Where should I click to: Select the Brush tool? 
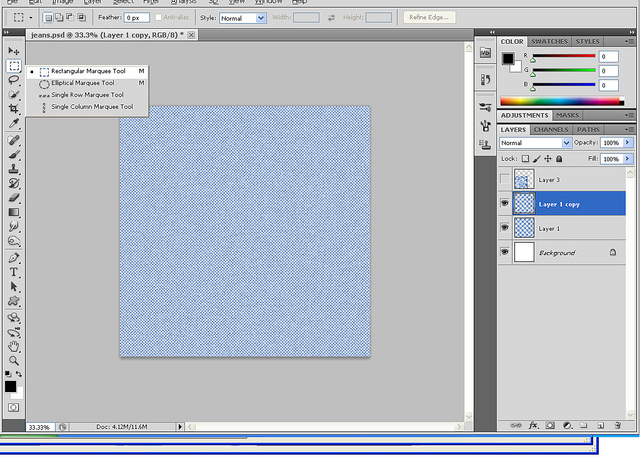(13, 155)
